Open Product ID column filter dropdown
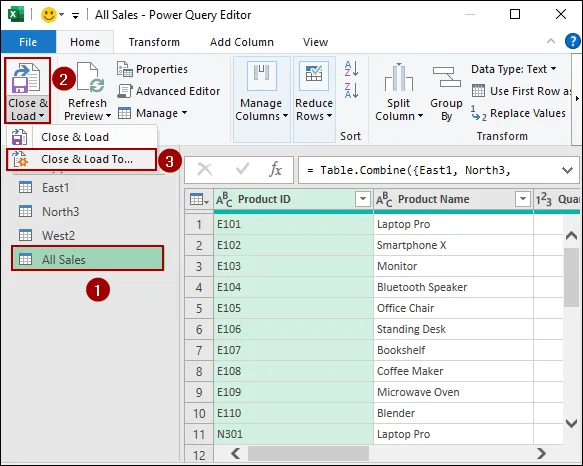The width and height of the screenshot is (583, 466). point(363,199)
